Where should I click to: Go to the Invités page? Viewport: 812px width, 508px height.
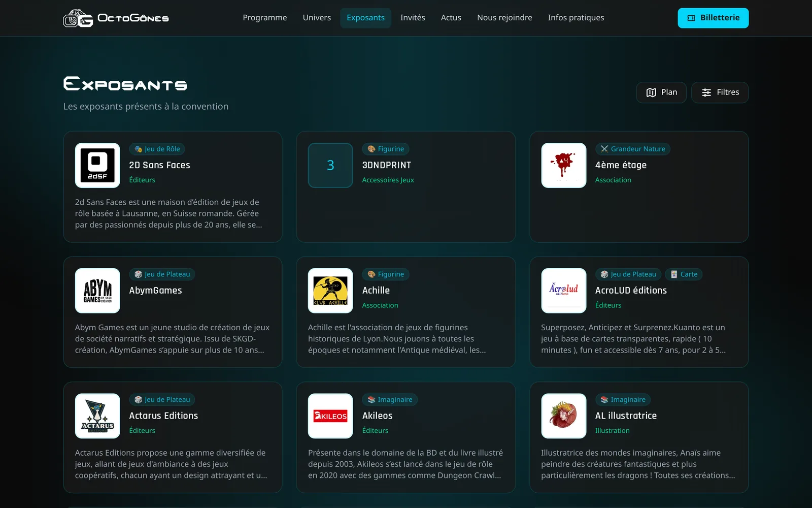coord(413,18)
